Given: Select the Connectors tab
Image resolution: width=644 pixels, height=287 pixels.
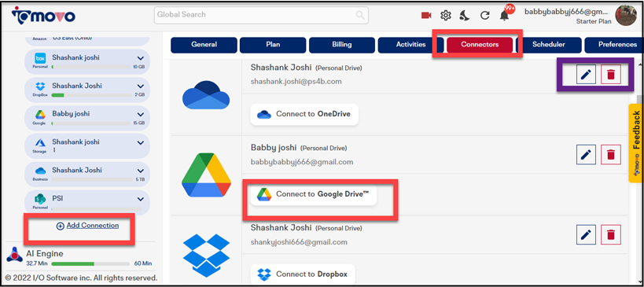Looking at the screenshot, I should [x=480, y=45].
